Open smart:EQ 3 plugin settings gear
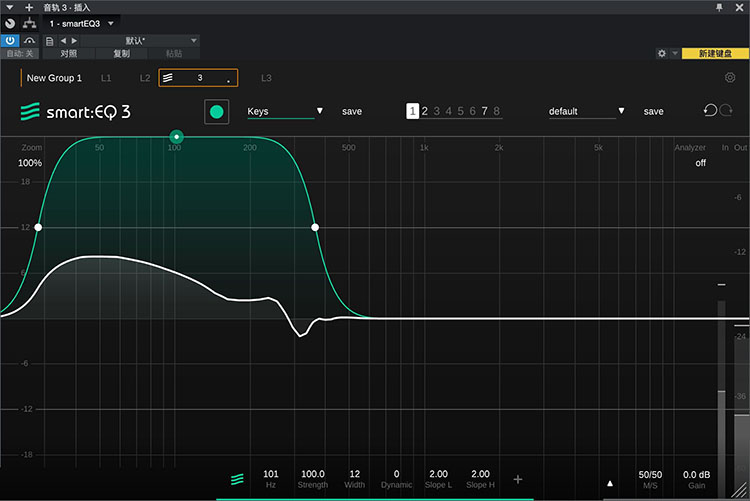 tap(730, 77)
